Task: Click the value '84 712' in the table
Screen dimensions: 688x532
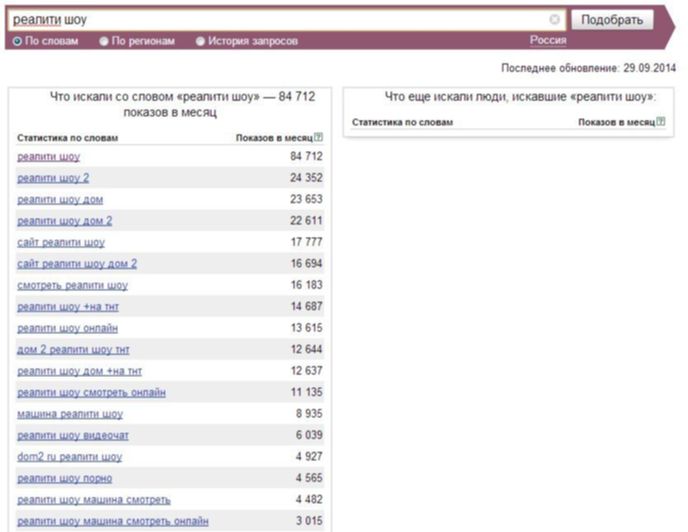Action: coord(306,156)
